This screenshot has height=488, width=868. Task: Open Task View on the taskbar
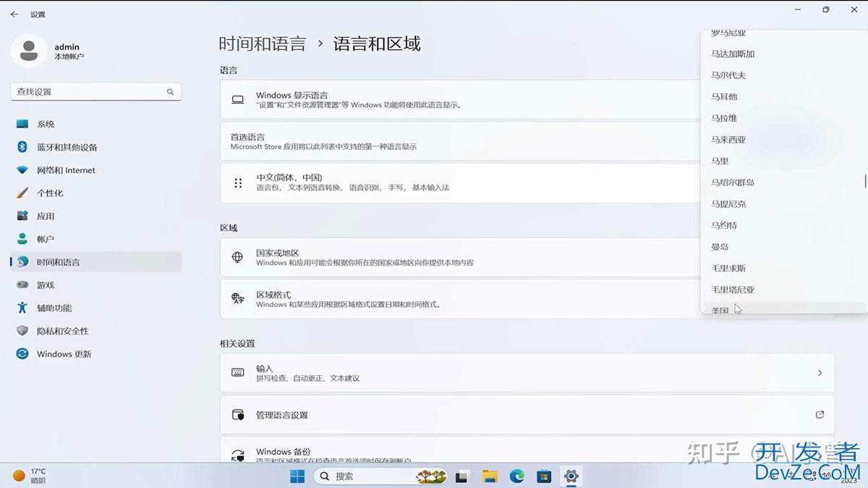click(461, 476)
